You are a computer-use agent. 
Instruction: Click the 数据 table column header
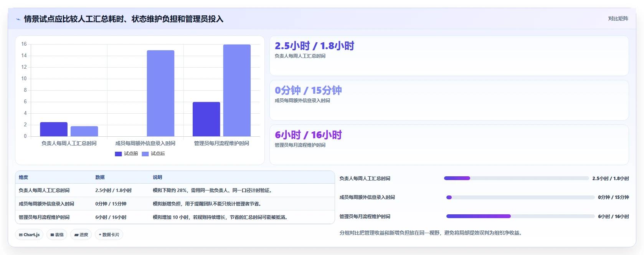pos(100,177)
